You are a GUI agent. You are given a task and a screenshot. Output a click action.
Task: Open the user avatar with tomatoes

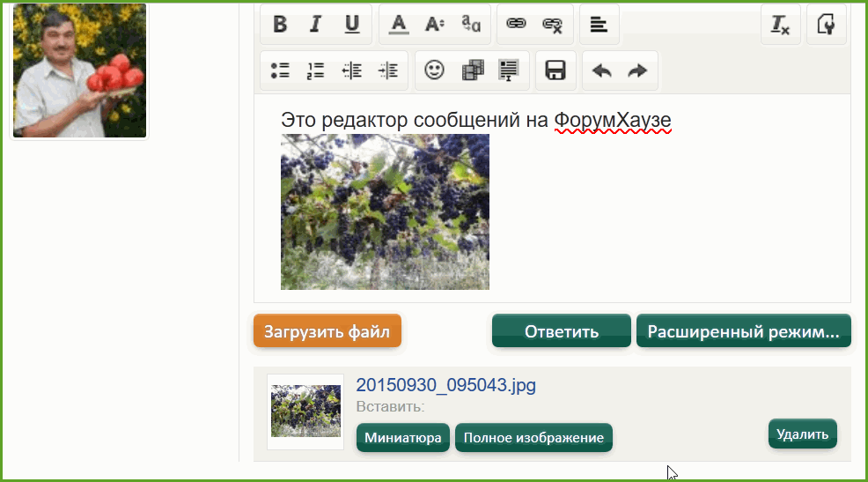pyautogui.click(x=80, y=70)
